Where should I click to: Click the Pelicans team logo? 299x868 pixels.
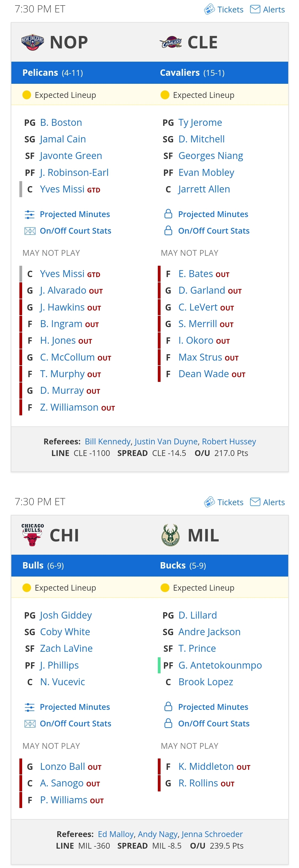coord(32,43)
